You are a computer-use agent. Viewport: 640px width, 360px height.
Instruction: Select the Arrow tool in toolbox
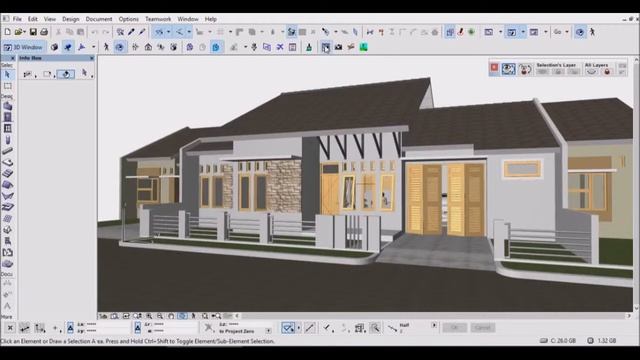(7, 75)
